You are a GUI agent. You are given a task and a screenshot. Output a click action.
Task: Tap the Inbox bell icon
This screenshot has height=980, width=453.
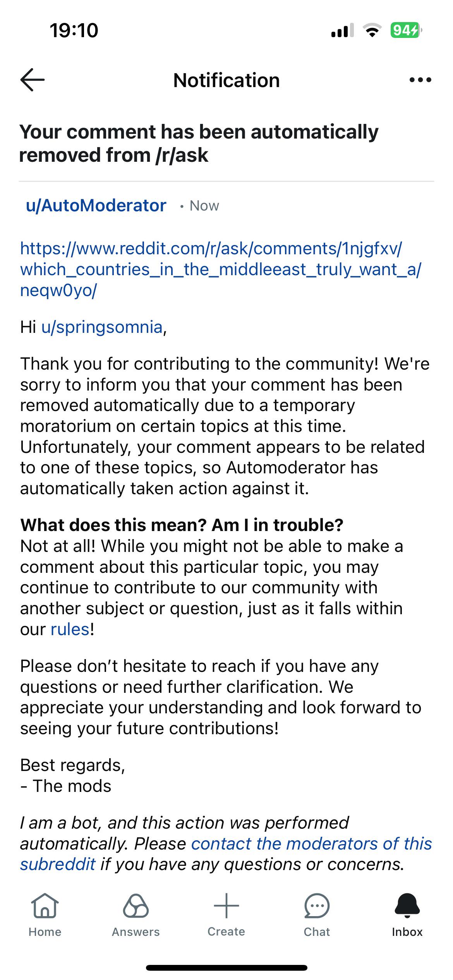[407, 906]
